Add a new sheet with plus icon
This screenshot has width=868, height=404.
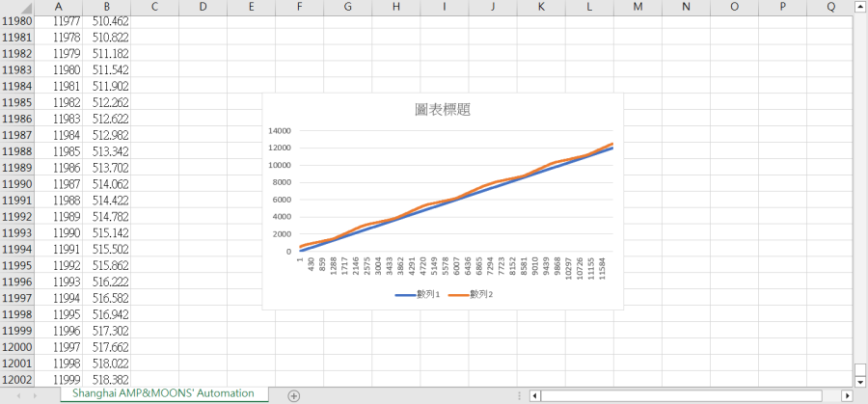(294, 395)
